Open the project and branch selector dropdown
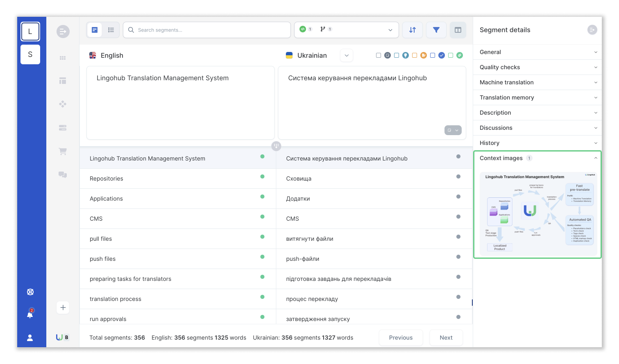 click(x=347, y=30)
